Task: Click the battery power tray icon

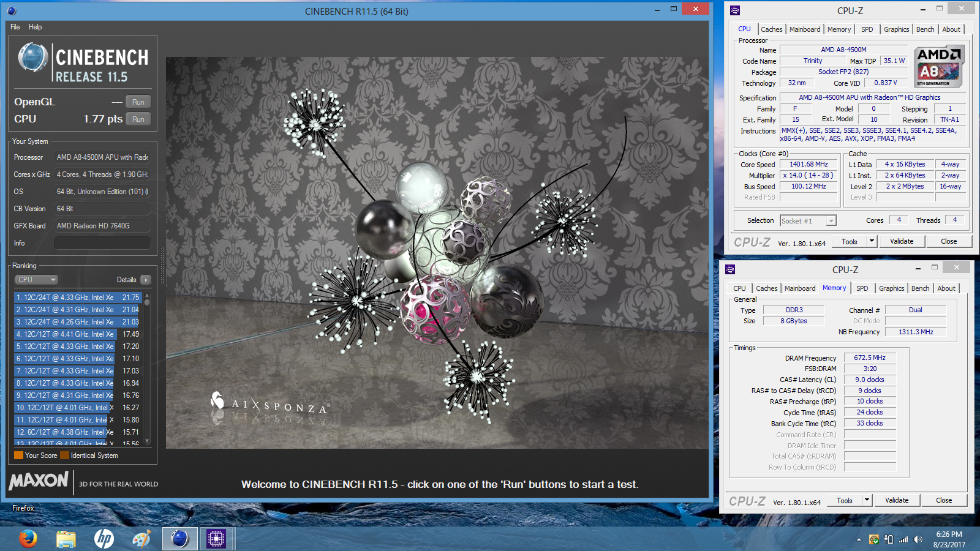Action: (x=889, y=539)
